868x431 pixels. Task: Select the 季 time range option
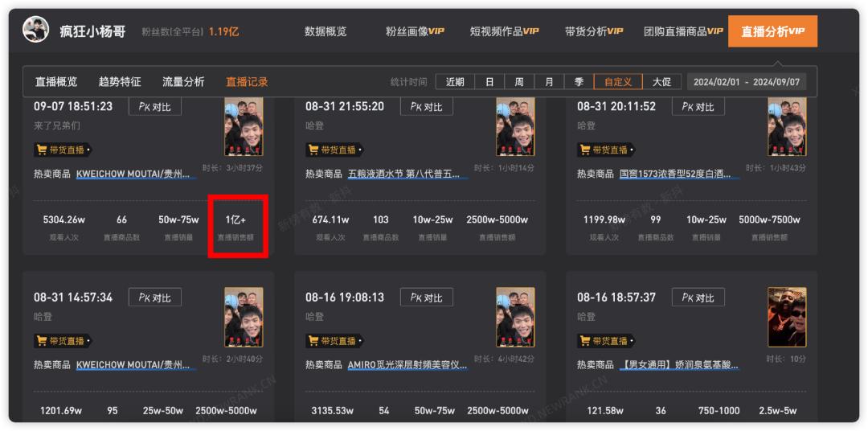point(579,82)
